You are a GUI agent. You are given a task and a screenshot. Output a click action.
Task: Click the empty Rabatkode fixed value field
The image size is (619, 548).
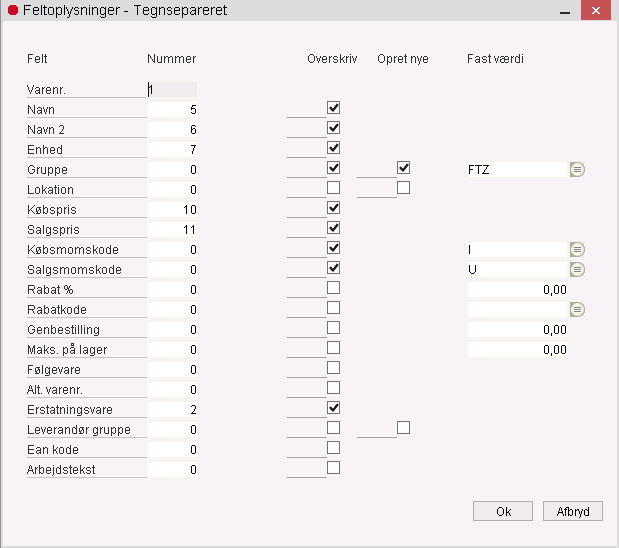tap(517, 310)
